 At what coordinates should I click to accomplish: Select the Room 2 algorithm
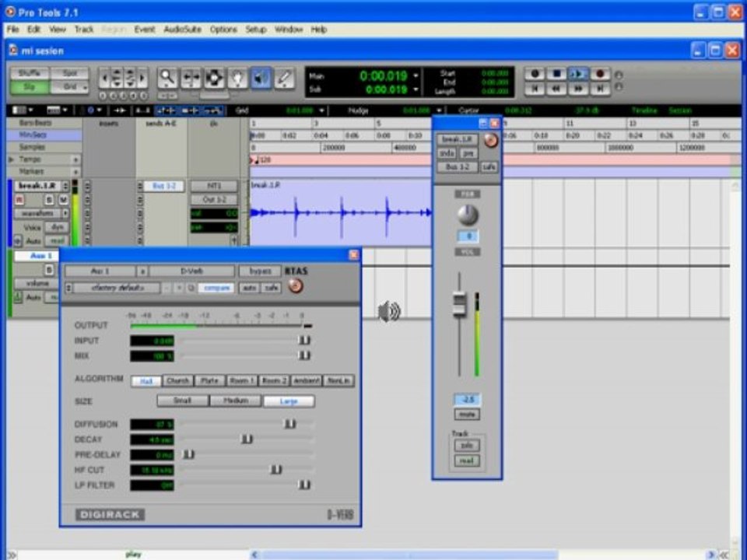click(274, 381)
